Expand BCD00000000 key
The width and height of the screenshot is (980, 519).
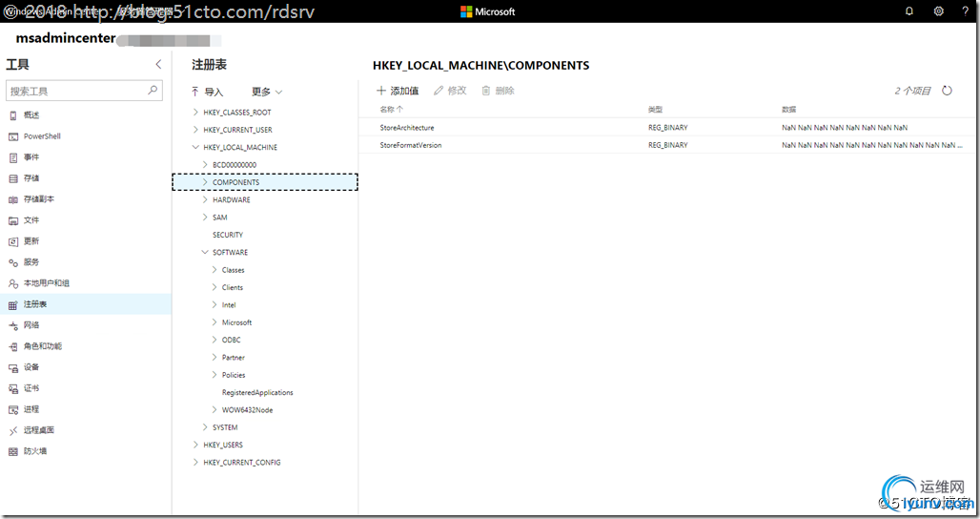coord(205,164)
